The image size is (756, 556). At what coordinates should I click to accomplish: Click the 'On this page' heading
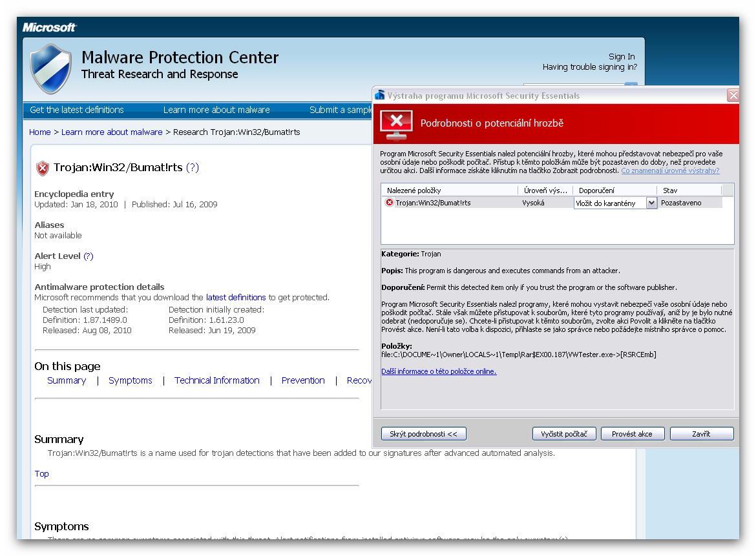click(67, 366)
